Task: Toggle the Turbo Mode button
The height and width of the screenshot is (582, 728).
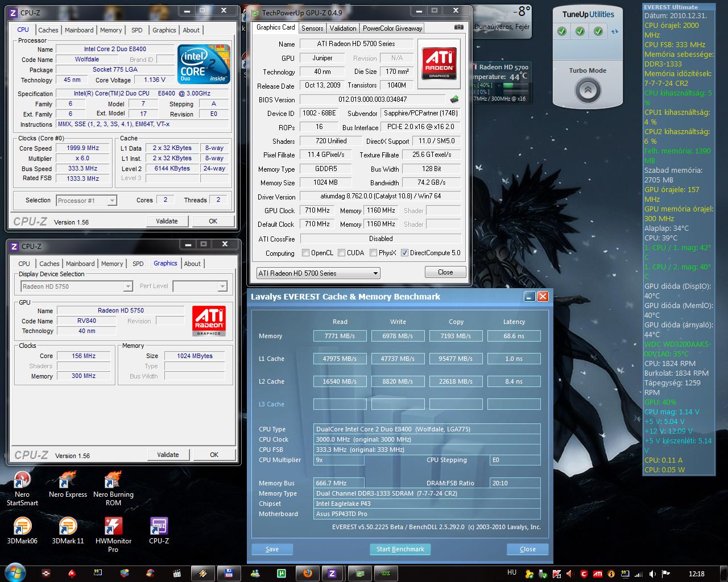Action: click(x=588, y=90)
